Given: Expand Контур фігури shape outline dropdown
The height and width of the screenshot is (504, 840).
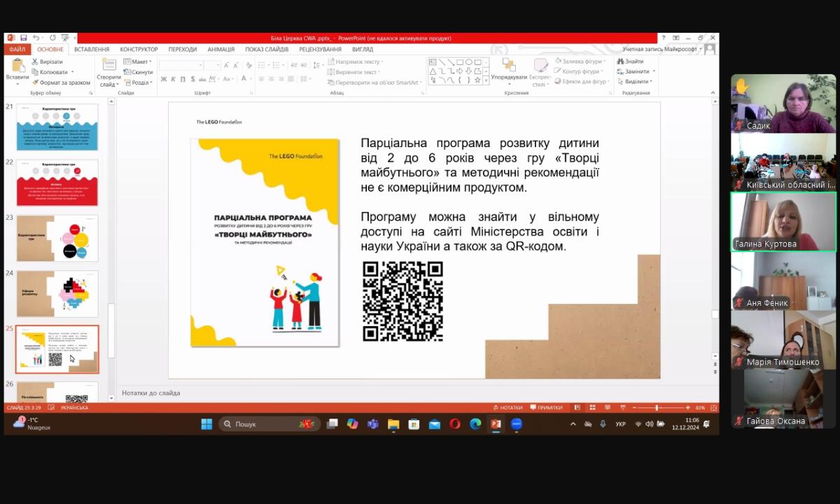Looking at the screenshot, I should 580,71.
